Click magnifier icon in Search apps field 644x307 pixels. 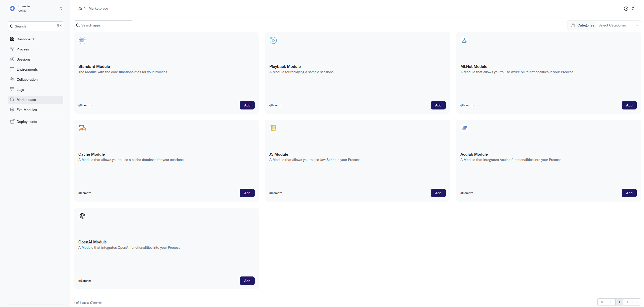tap(78, 25)
